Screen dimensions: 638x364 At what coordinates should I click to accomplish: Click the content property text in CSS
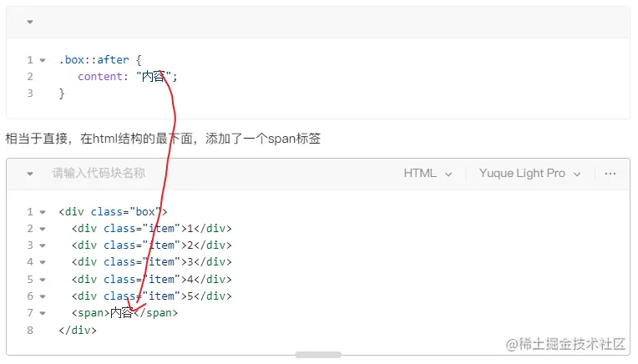tap(100, 77)
